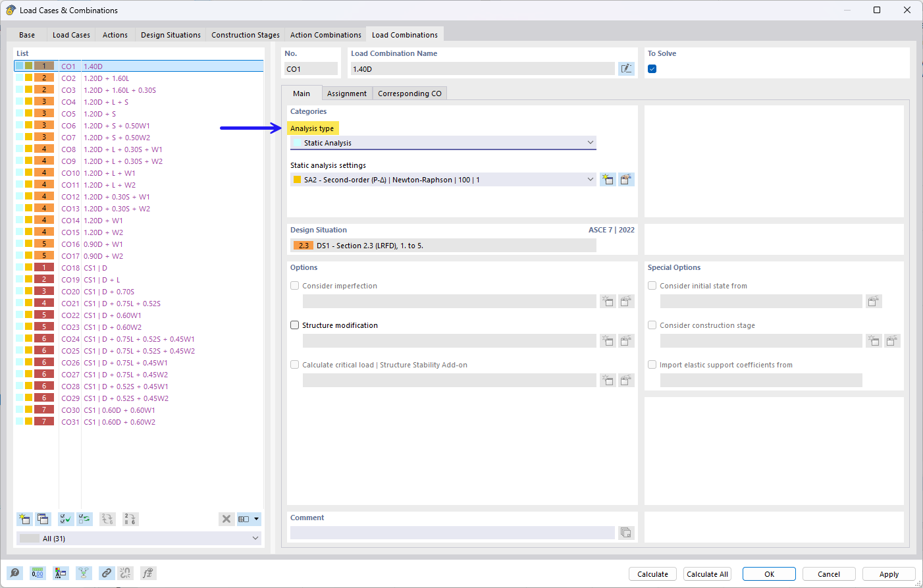Uncheck the To Solve checkbox
The width and height of the screenshot is (923, 588).
(652, 68)
